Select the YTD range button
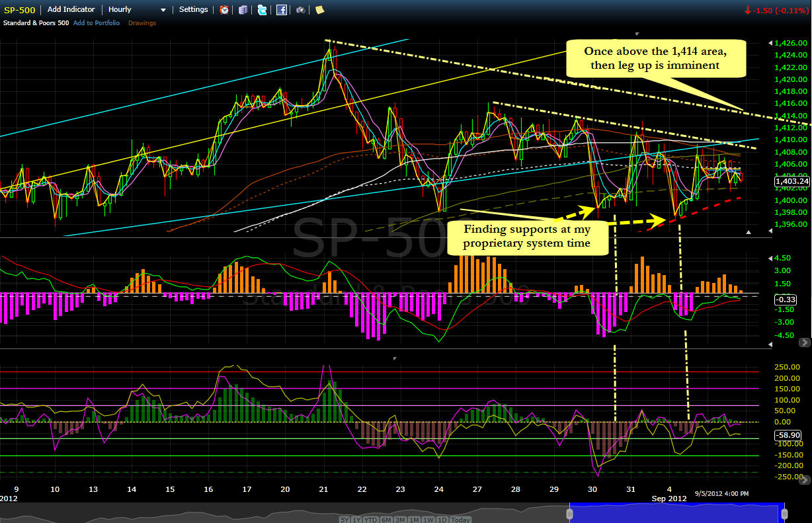The height and width of the screenshot is (523, 812). (370, 520)
